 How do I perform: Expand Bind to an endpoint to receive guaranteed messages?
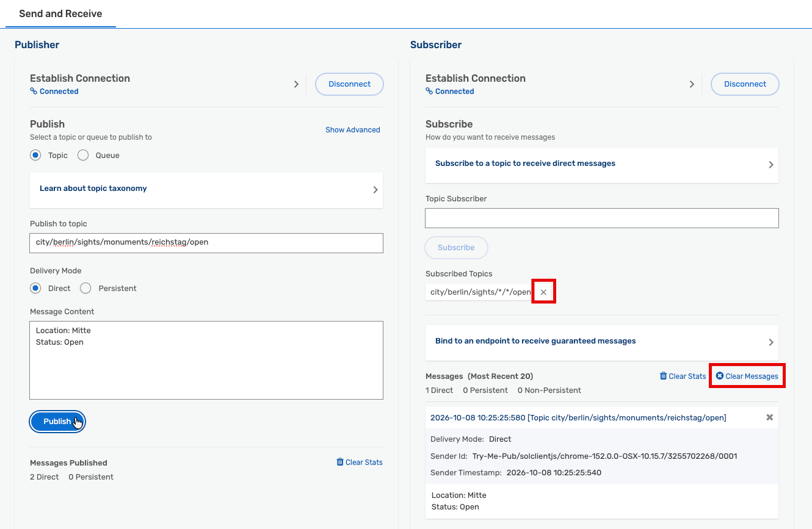(602, 342)
